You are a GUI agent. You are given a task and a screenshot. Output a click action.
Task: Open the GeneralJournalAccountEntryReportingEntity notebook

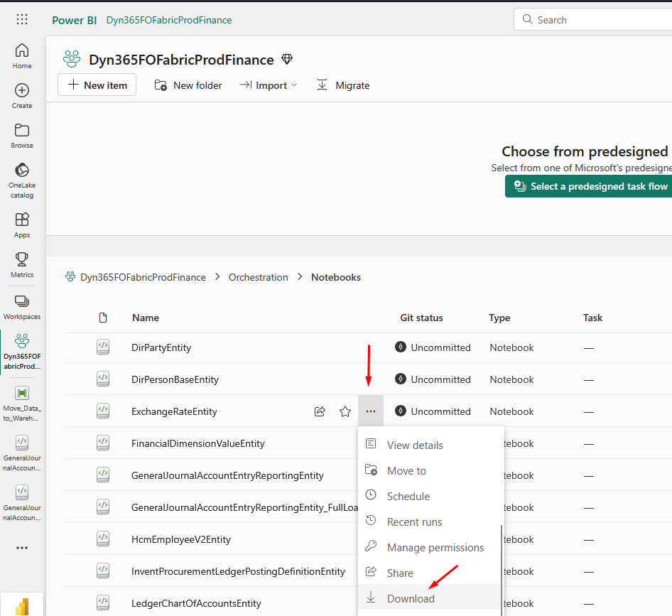coord(227,475)
